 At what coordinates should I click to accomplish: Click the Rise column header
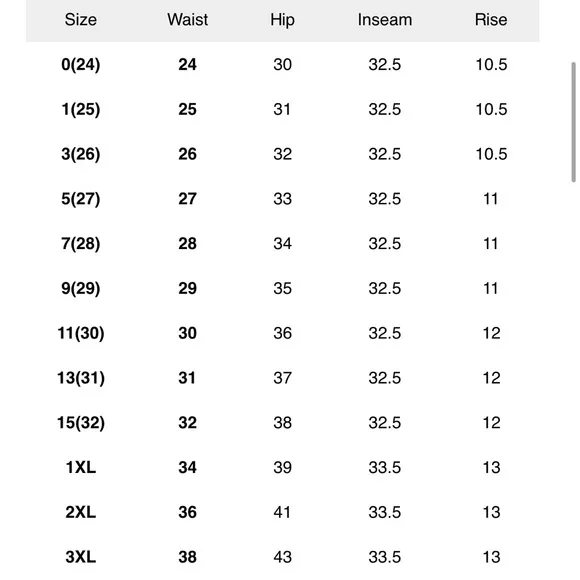pos(491,20)
